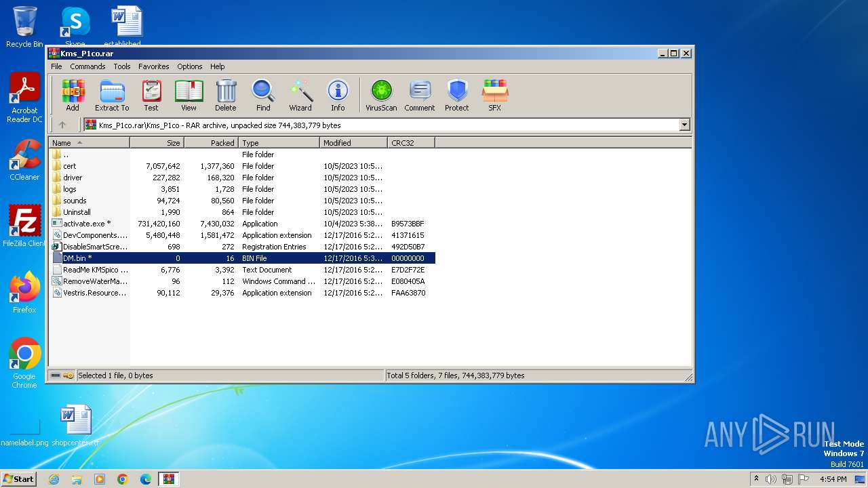Select Vestris.Resource file row
The height and width of the screenshot is (488, 868).
tap(242, 293)
